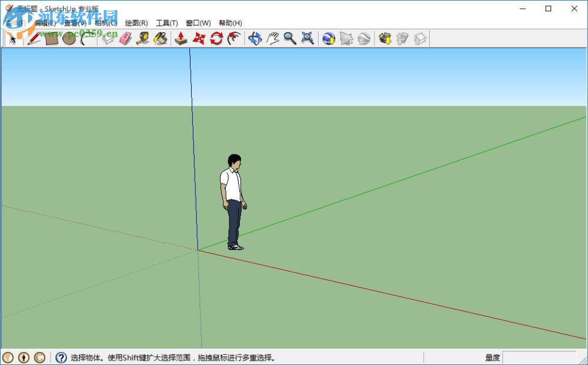
Task: Open the 窗口 (Window) menu
Action: 198,22
